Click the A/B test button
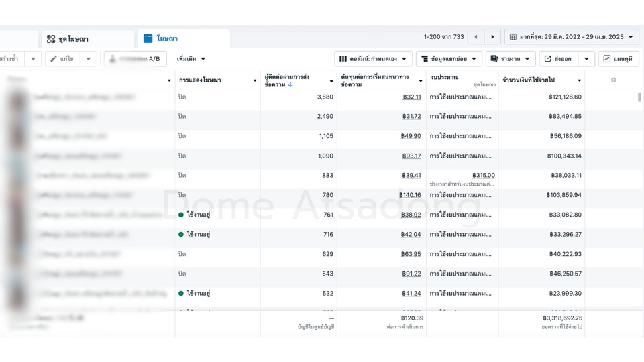The width and height of the screenshot is (644, 362). pos(135,59)
